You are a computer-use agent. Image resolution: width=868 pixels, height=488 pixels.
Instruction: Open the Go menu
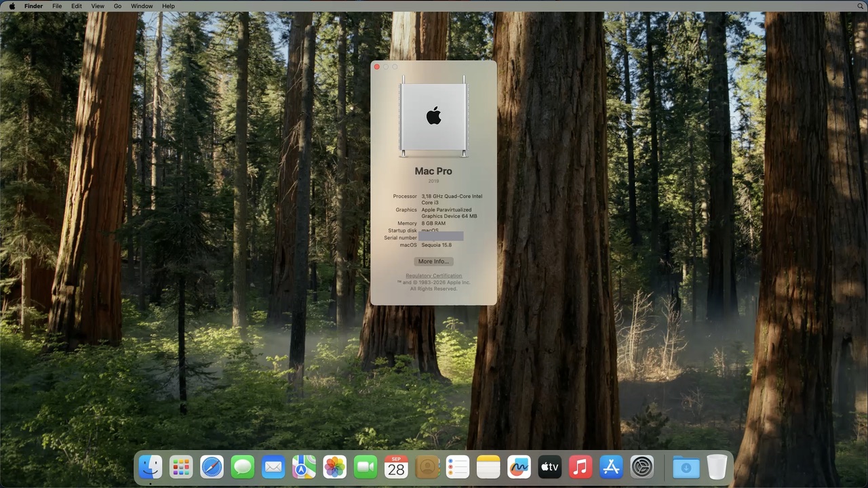117,6
